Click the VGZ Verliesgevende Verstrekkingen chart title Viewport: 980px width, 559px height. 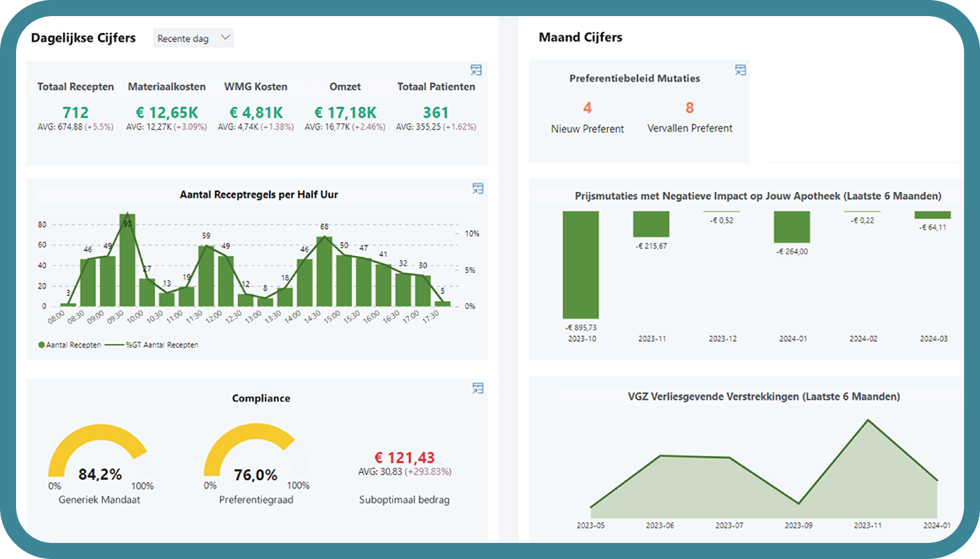[764, 396]
